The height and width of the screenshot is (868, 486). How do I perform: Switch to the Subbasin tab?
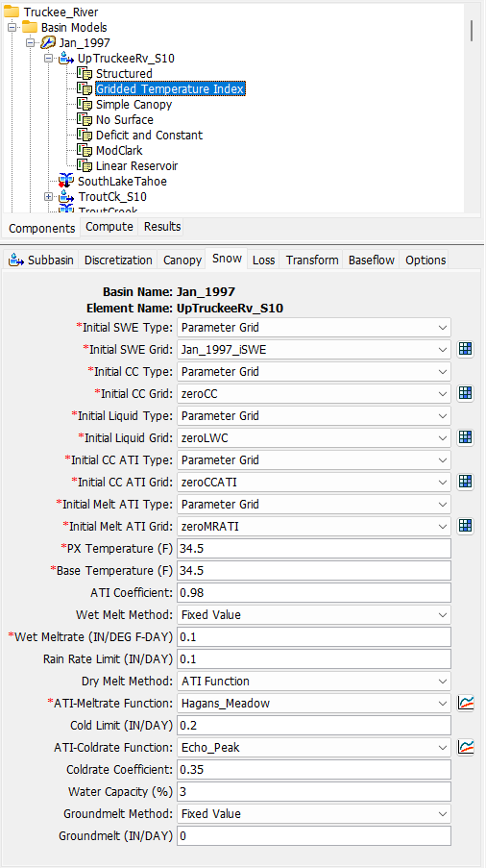tap(40, 260)
